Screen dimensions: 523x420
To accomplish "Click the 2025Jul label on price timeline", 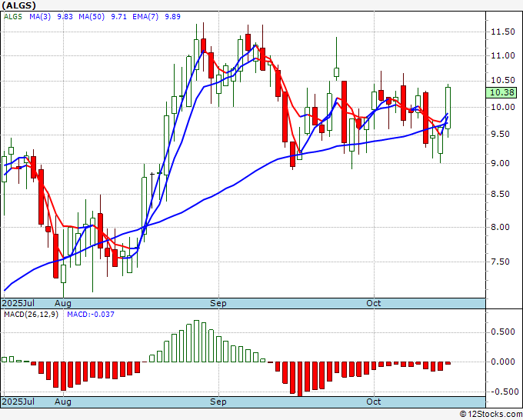I will coord(18,303).
